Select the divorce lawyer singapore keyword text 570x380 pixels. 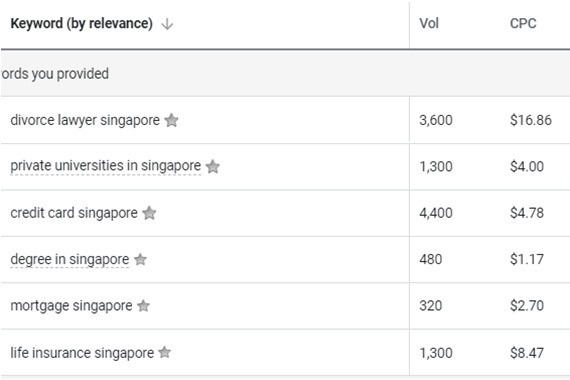click(85, 120)
